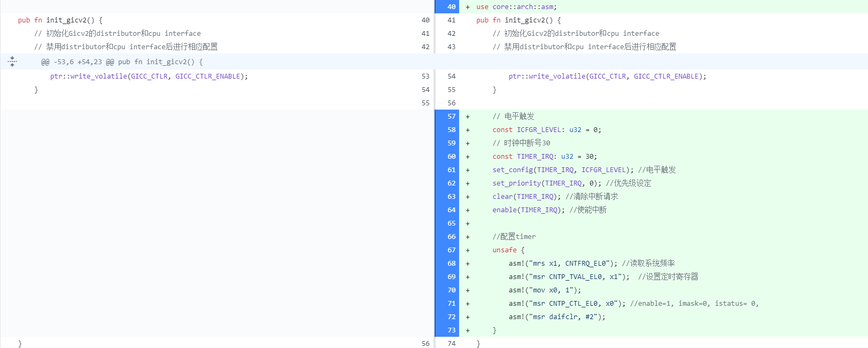
Task: Select line number 73 in the added block
Action: (x=451, y=330)
